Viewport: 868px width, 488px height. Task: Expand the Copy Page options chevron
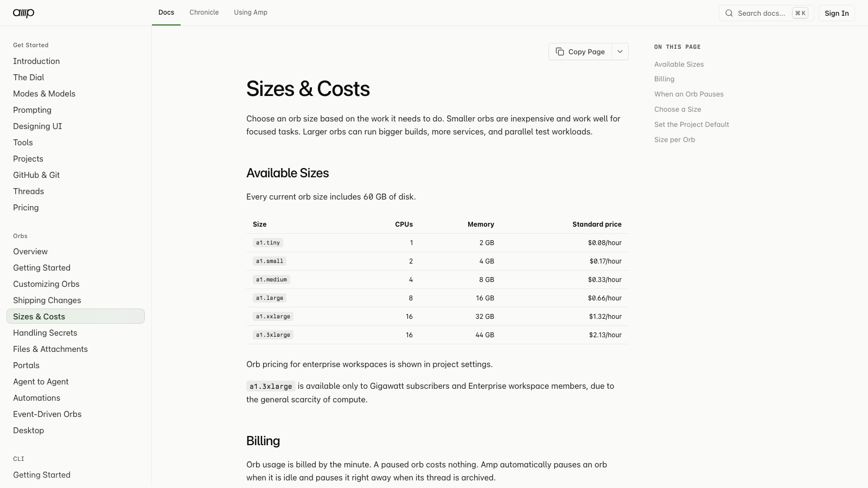620,52
